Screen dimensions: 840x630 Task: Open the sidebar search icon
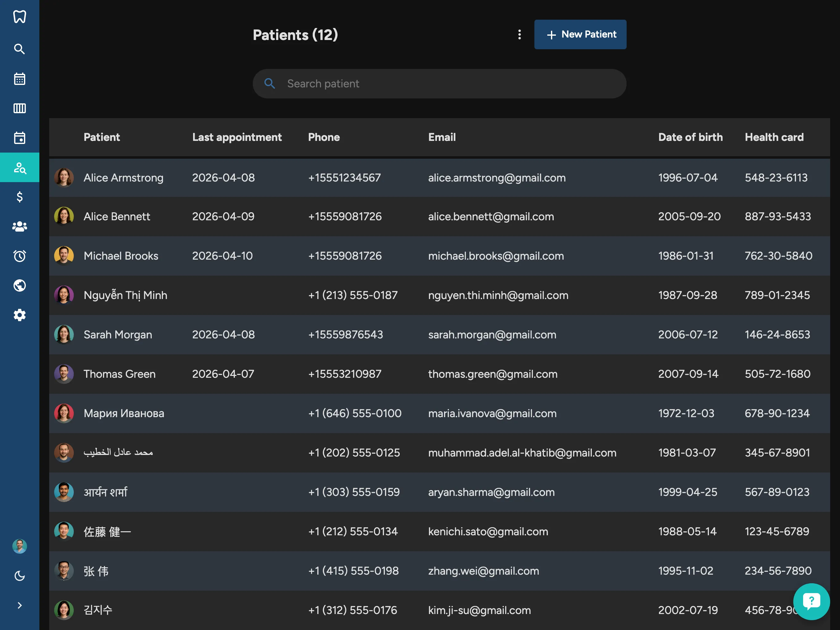click(x=19, y=49)
